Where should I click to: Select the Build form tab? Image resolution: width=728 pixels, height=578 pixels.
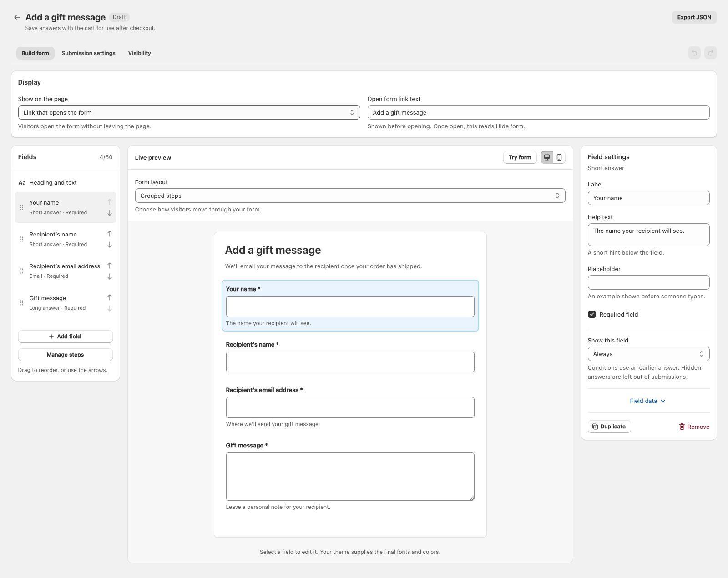coord(35,53)
